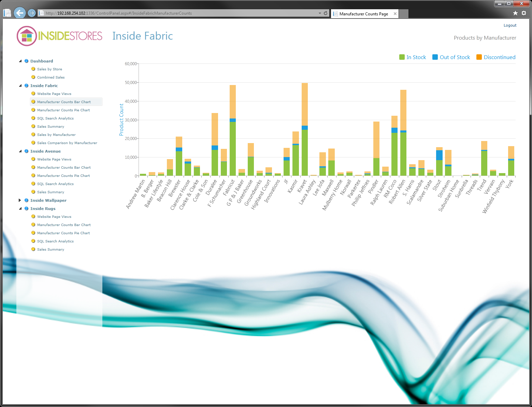Open Inside Rugs SQL Search Analytics

55,241
